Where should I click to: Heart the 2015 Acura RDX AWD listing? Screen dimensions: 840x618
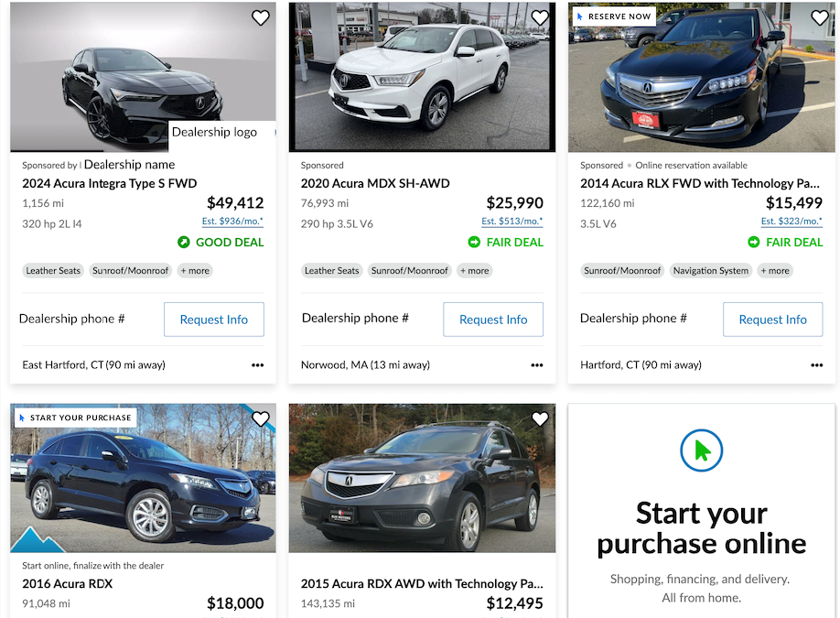[x=540, y=419]
